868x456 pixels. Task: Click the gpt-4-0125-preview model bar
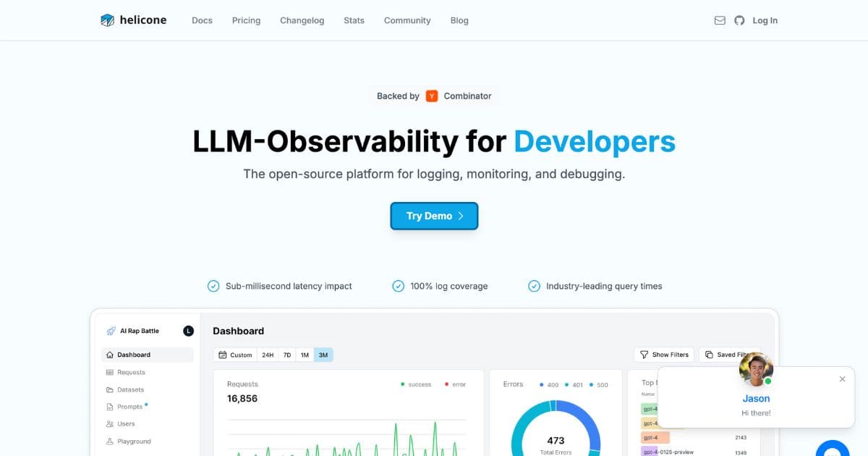(667, 452)
